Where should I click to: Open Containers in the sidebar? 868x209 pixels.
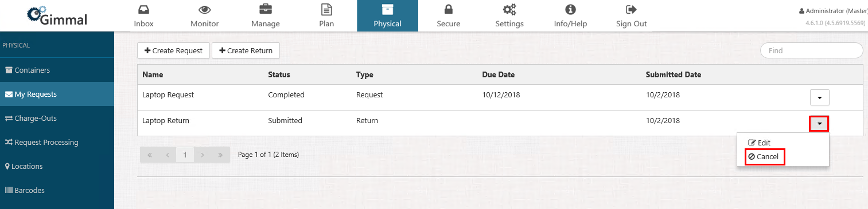(57, 70)
